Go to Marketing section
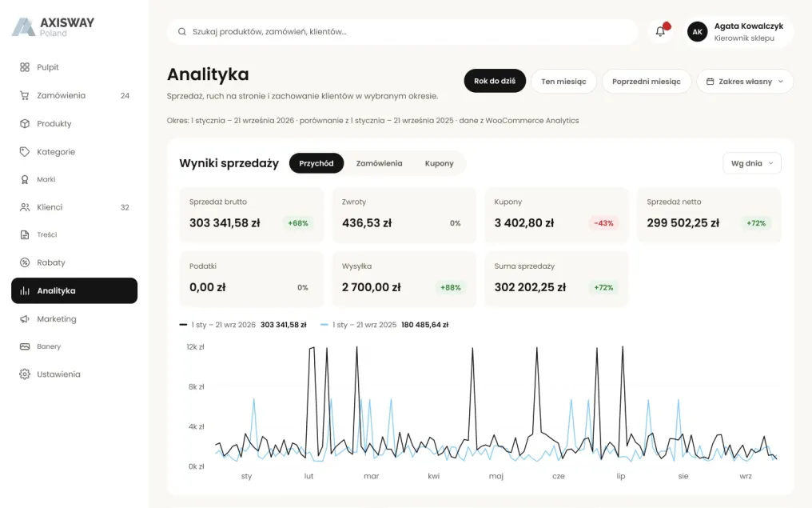The image size is (812, 508). 74,318
